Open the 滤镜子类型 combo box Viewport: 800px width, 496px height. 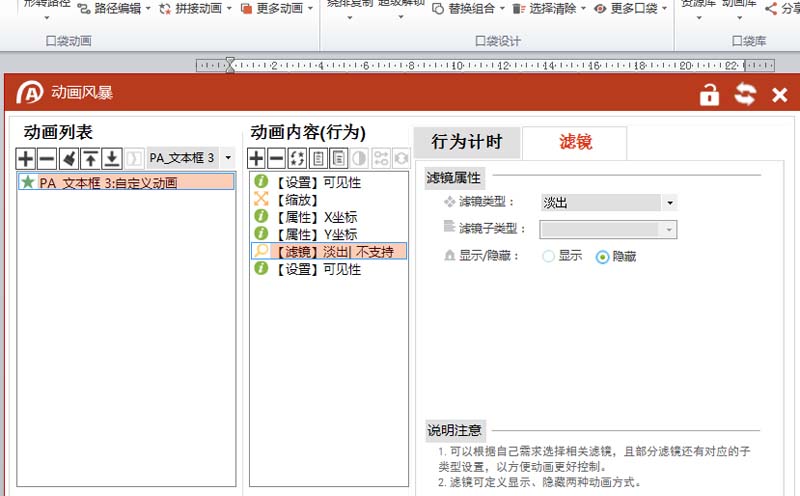pos(608,230)
